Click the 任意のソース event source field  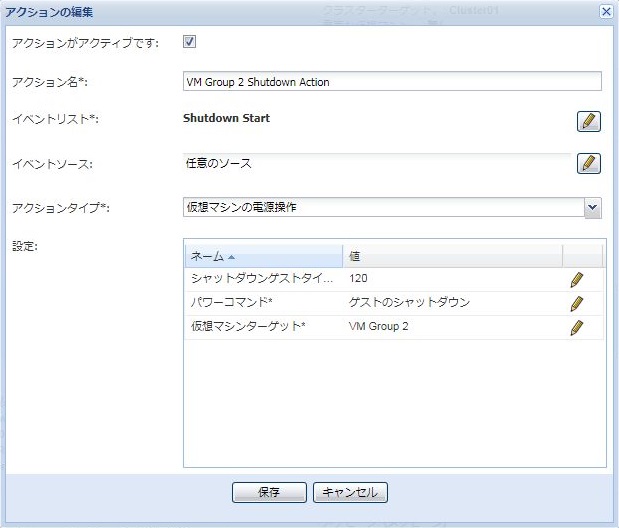pyautogui.click(x=376, y=163)
